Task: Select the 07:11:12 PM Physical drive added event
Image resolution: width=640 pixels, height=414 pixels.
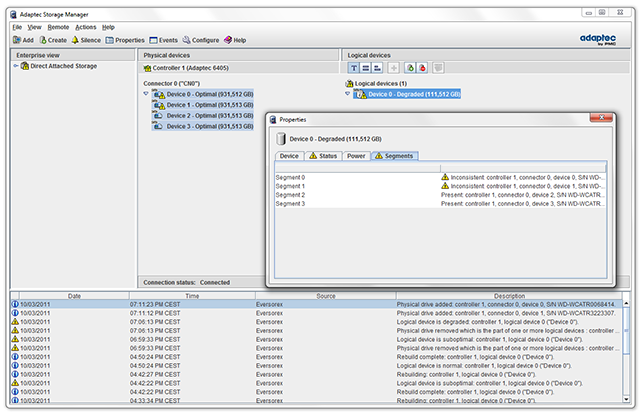Action: (317, 313)
